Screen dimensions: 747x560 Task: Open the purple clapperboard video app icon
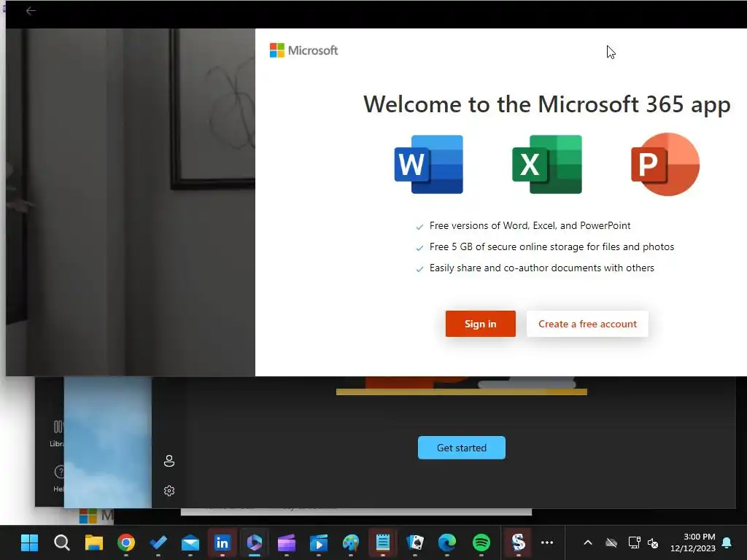(286, 542)
